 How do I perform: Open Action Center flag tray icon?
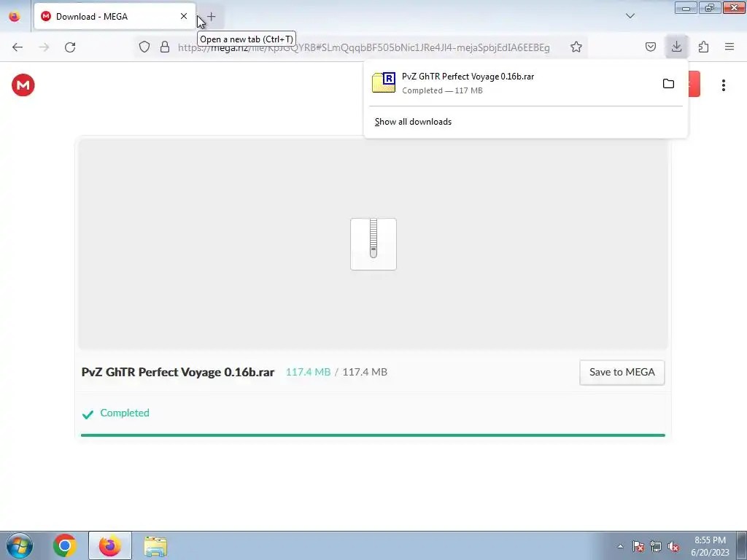pos(638,546)
